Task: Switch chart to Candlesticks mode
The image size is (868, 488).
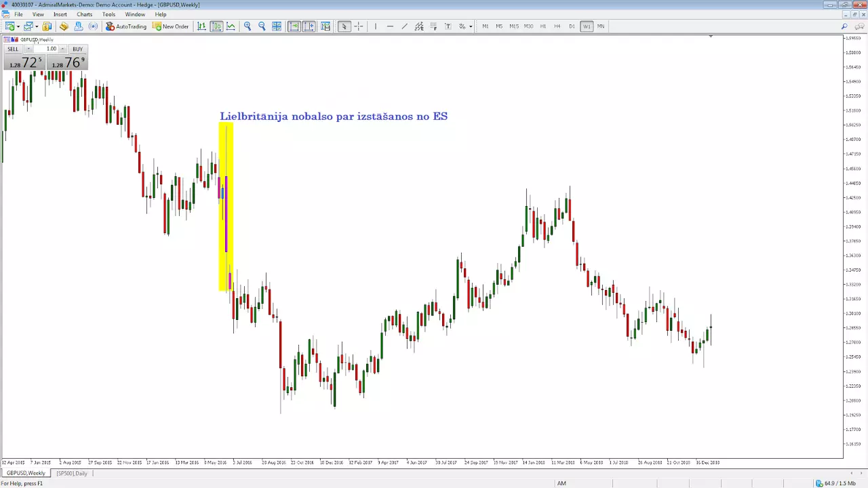Action: click(x=216, y=26)
